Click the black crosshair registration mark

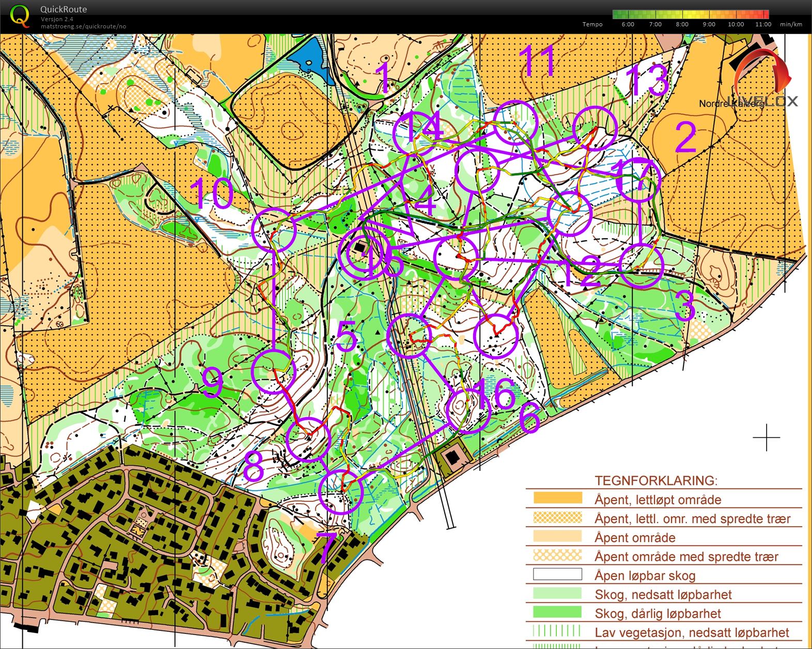(767, 437)
